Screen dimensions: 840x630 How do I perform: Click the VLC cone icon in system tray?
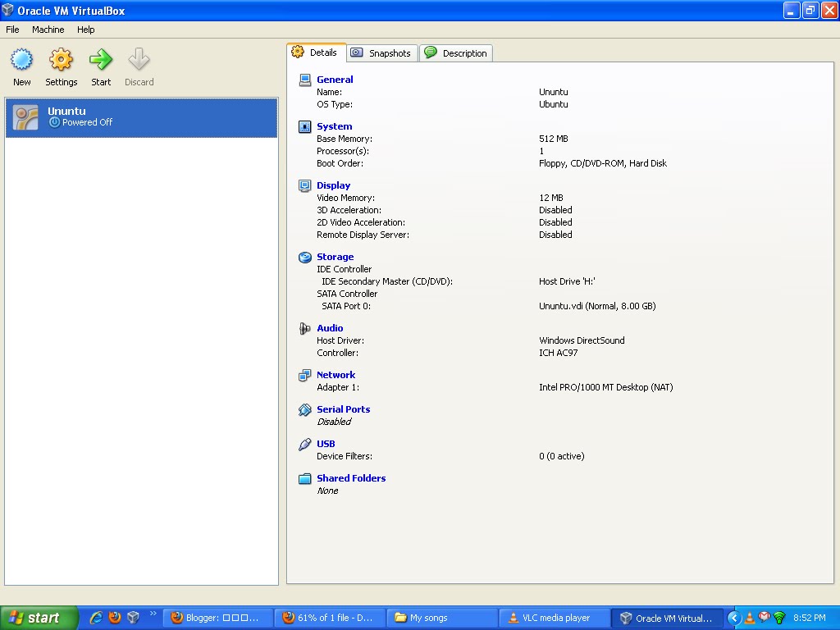pyautogui.click(x=750, y=618)
